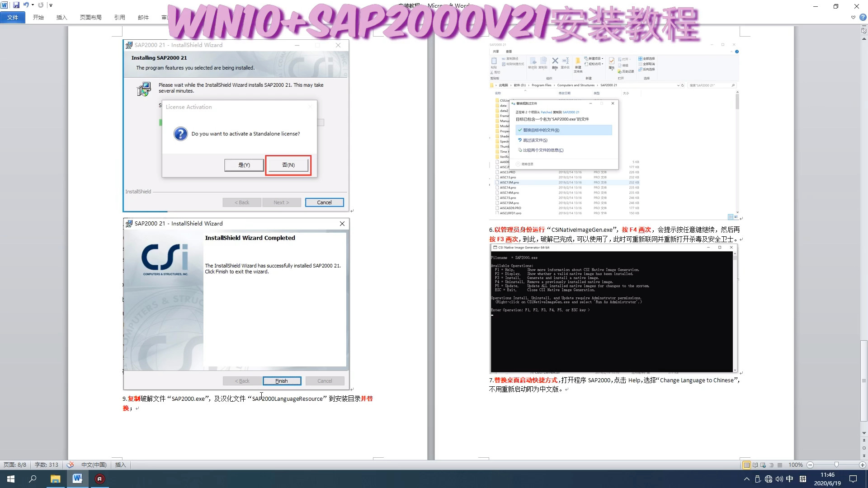Save the document with the floppy icon
Viewport: 868px width, 488px height.
(16, 5)
